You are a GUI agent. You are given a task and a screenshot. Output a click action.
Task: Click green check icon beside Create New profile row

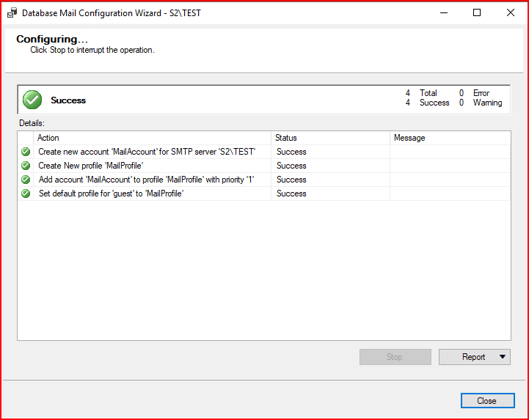pyautogui.click(x=26, y=166)
